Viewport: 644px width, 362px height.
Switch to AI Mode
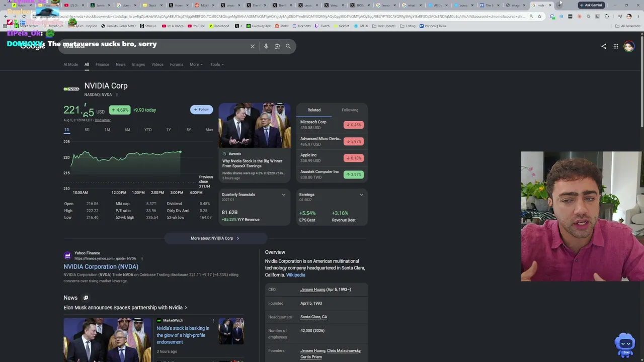[x=70, y=64]
